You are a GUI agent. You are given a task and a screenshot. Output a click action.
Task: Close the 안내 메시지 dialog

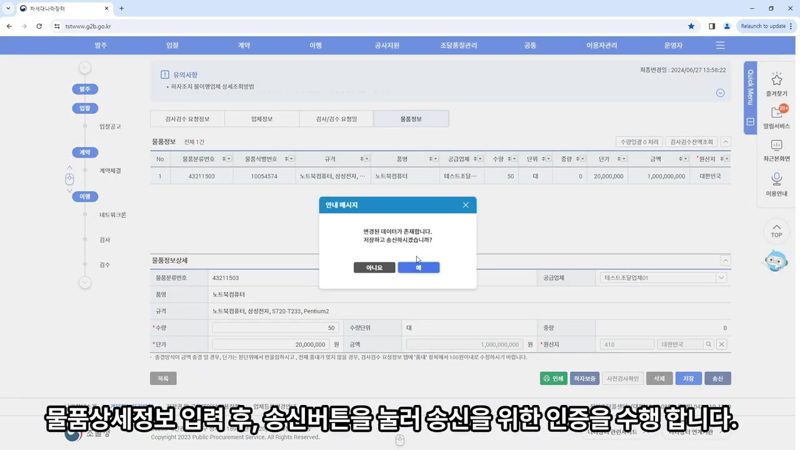click(x=465, y=205)
